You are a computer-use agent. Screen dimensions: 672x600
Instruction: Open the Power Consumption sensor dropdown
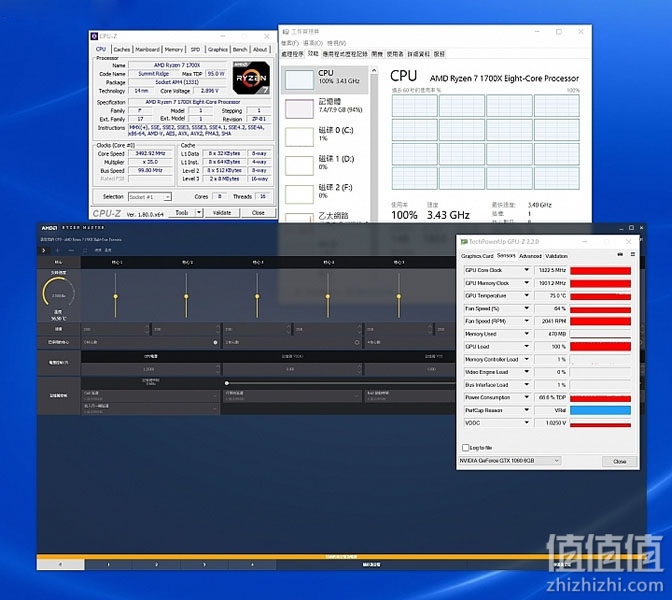click(x=527, y=397)
